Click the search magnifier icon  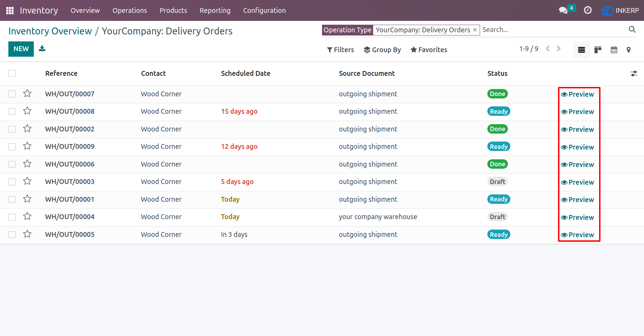(x=632, y=30)
